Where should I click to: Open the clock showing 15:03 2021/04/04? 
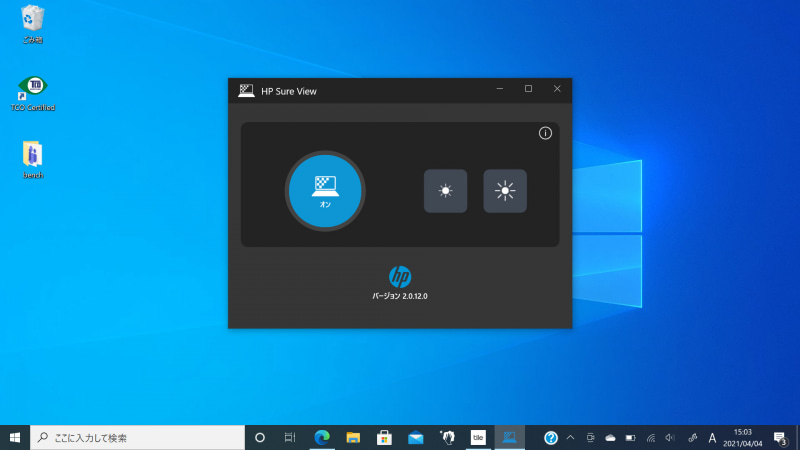pyautogui.click(x=743, y=438)
